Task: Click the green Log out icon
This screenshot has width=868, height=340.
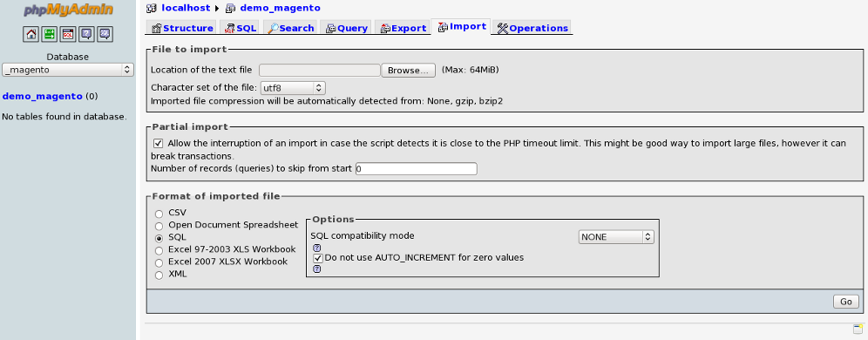Action: pos(50,34)
